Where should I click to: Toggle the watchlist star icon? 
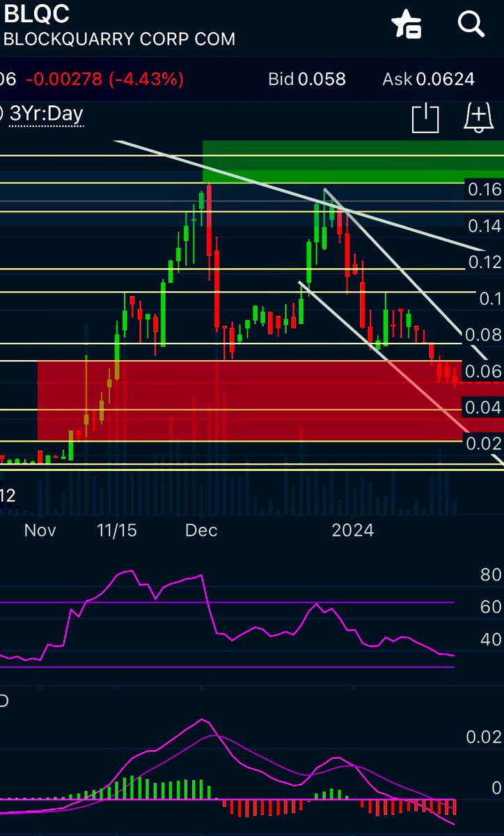pos(406,25)
